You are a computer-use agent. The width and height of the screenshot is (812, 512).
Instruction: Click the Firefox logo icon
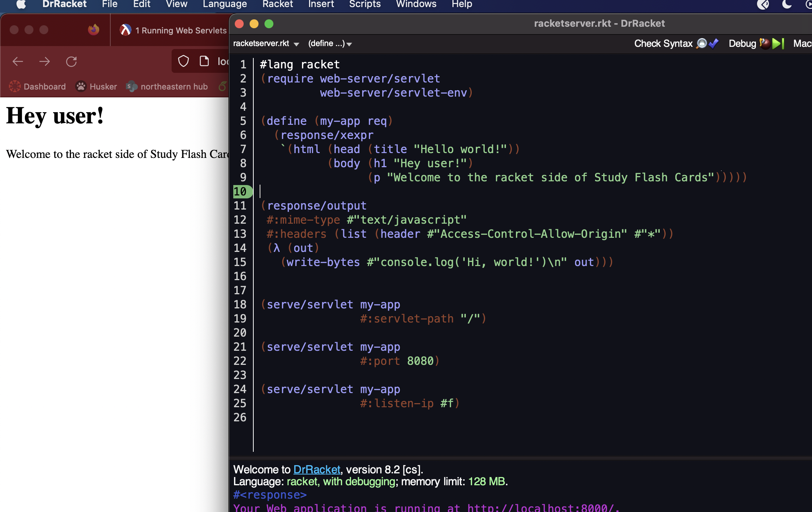(94, 30)
